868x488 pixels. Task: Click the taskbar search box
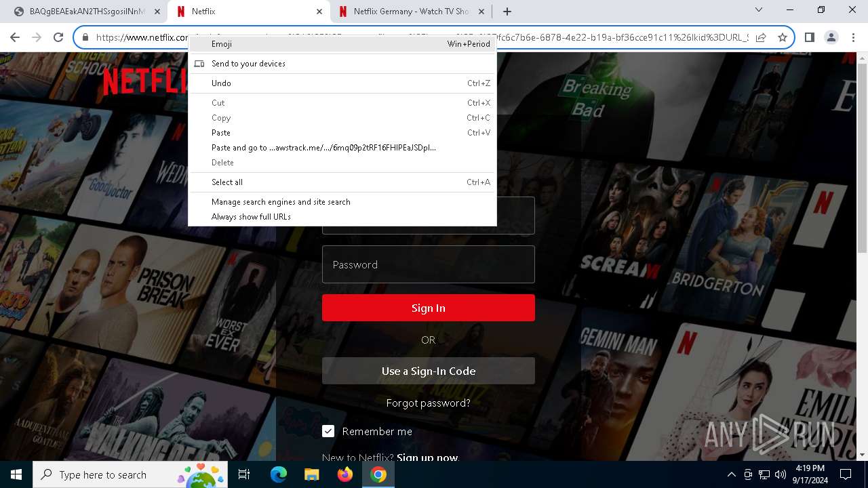tap(130, 474)
